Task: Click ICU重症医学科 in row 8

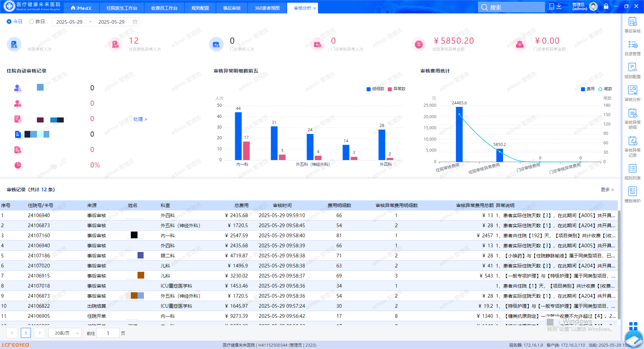Action: 176,286
